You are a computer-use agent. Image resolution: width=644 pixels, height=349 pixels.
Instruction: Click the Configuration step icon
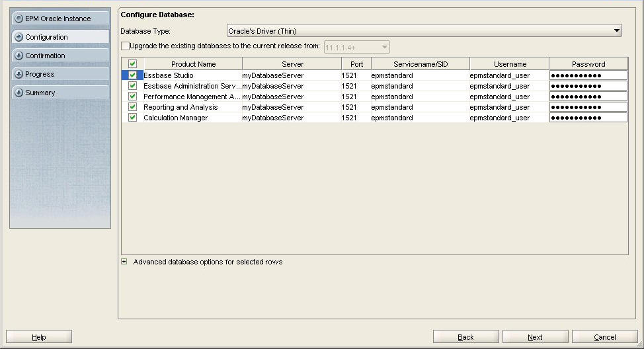tap(19, 37)
